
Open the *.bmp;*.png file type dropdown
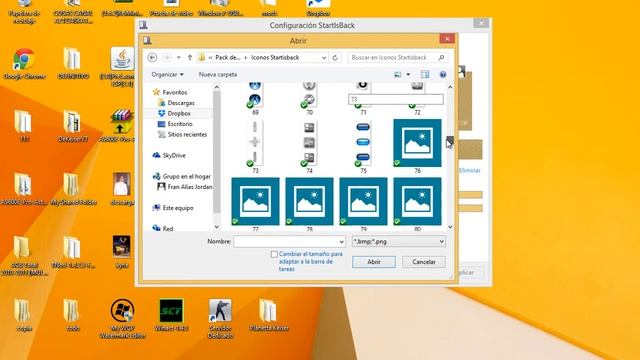click(398, 242)
